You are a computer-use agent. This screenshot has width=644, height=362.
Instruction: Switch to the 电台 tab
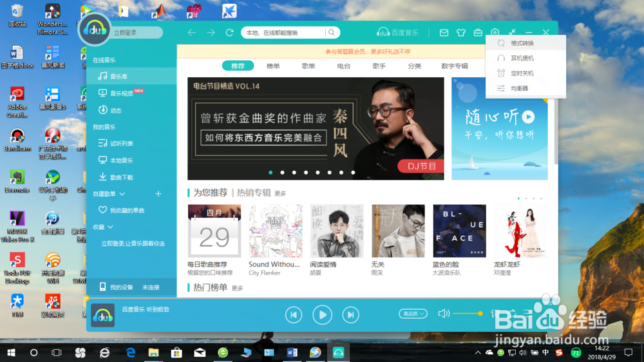pos(344,66)
